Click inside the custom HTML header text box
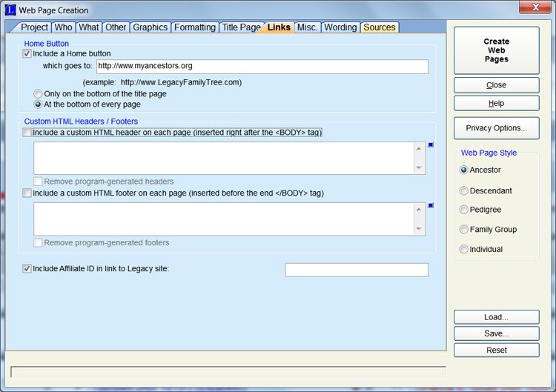 (223, 159)
